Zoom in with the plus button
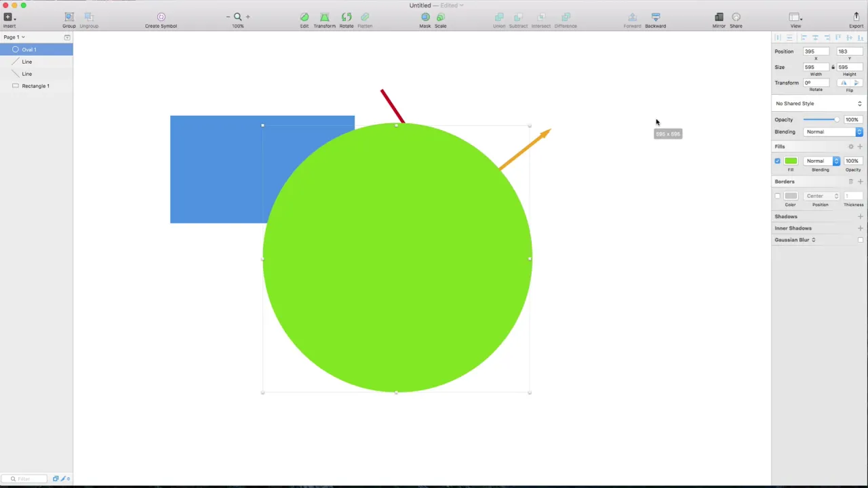The image size is (868, 488). click(x=248, y=16)
